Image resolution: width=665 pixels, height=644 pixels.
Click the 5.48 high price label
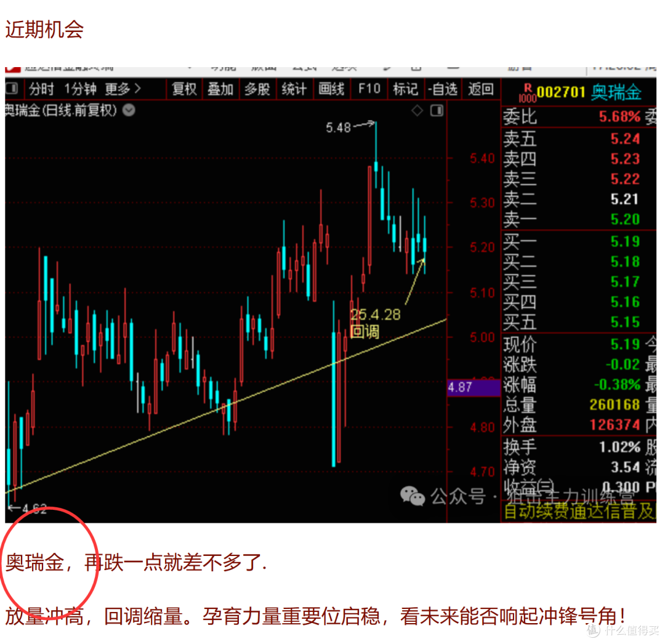[x=339, y=127]
